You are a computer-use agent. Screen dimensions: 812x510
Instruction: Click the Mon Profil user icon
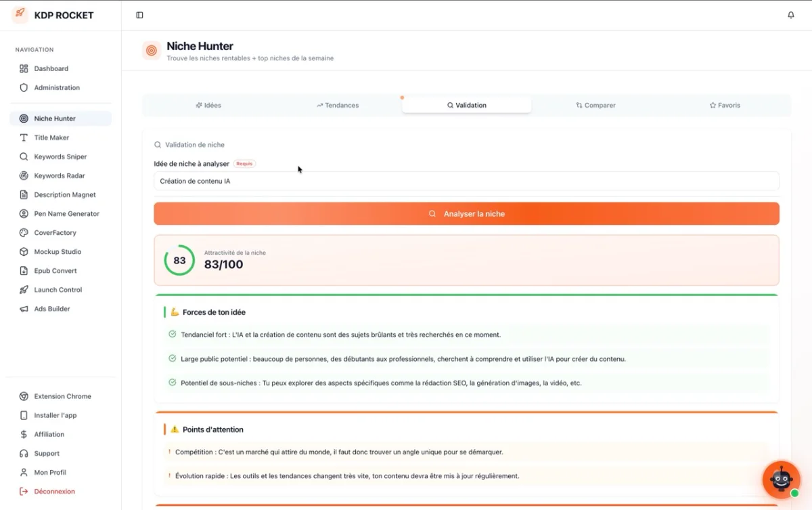click(x=24, y=472)
